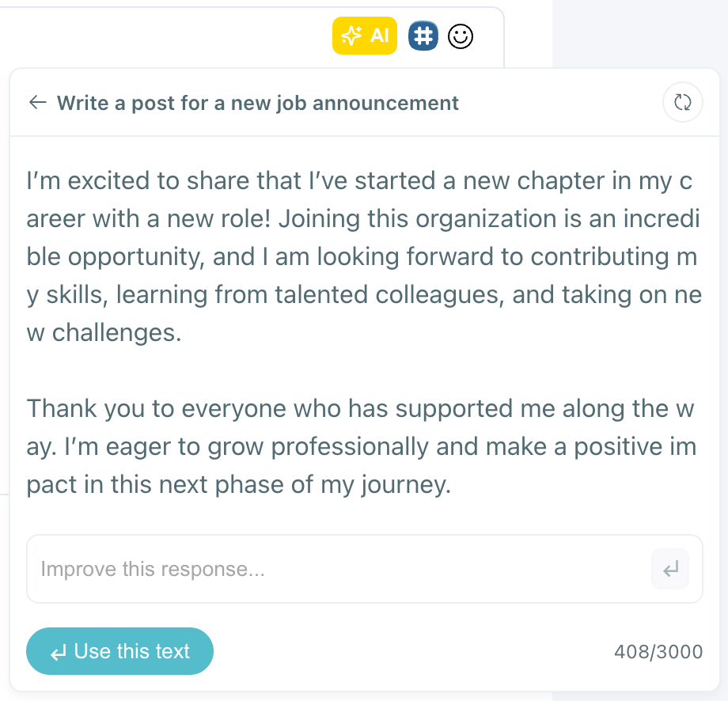Apply the generated text with Use this text
Viewport: 728px width, 701px height.
(x=119, y=651)
